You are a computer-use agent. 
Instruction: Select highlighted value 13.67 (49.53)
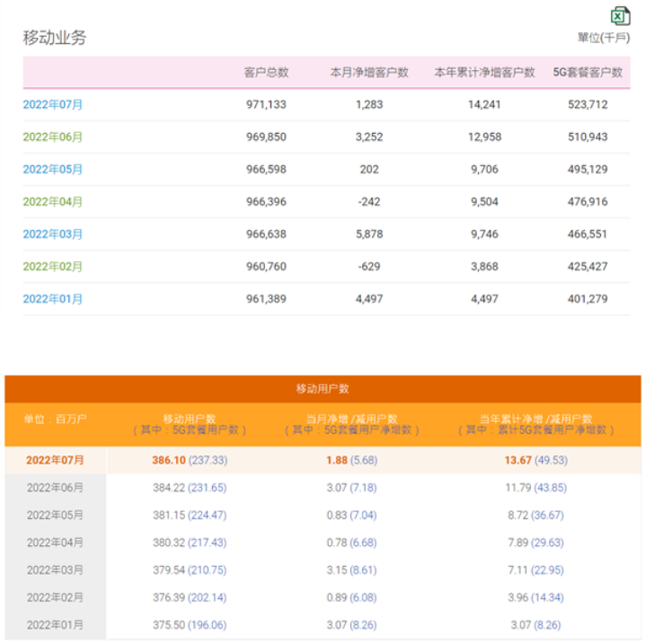tap(536, 461)
